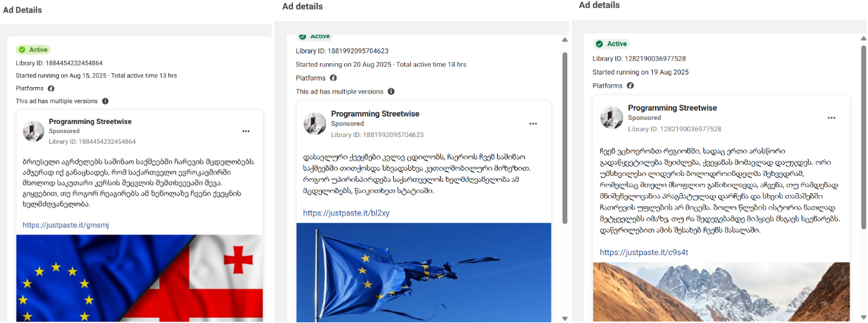This screenshot has width=868, height=323.
Task: Click the Facebook platform icon in middle ad
Action: [333, 78]
